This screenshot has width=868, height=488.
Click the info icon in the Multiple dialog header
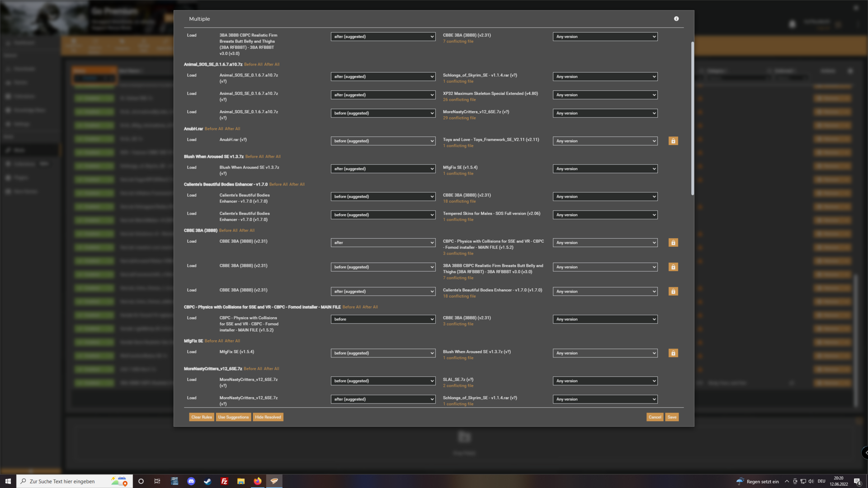676,19
